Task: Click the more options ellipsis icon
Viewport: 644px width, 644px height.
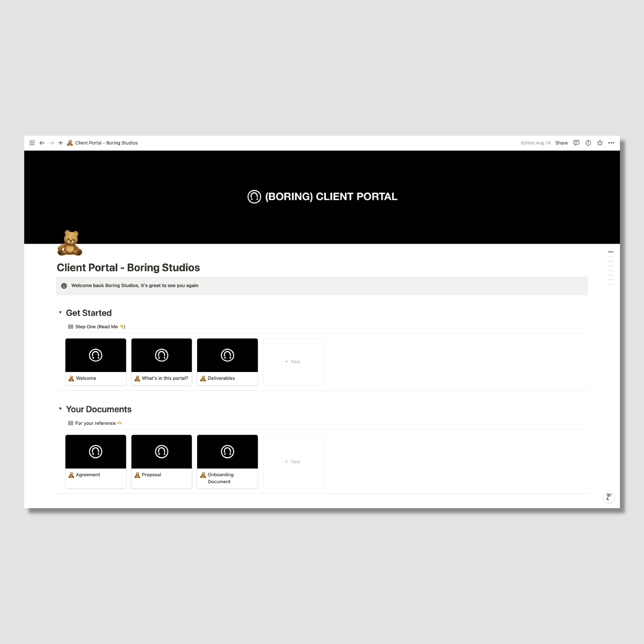Action: click(x=612, y=143)
